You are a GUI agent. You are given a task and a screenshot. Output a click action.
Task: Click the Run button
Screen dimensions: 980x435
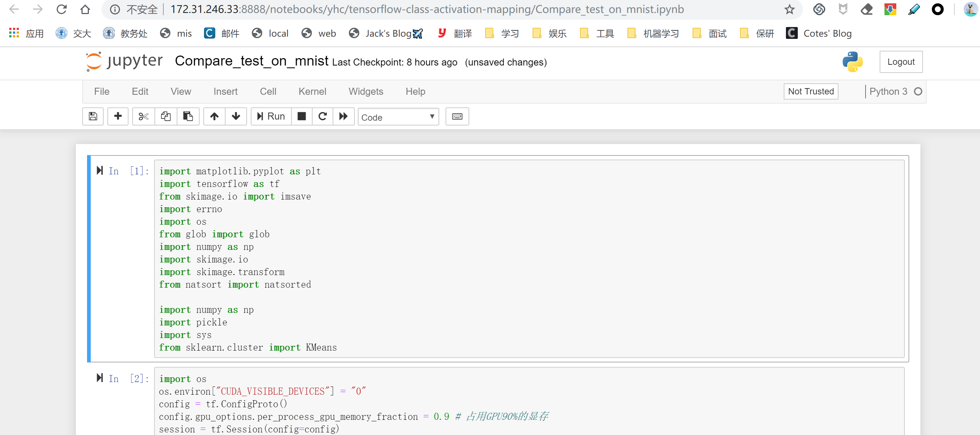click(271, 116)
